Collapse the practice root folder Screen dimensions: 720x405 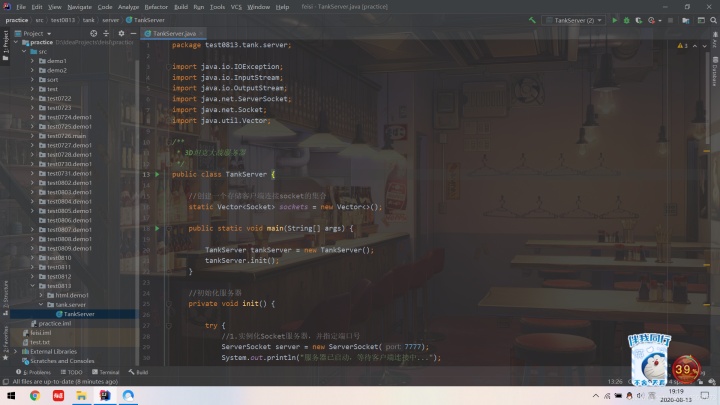[x=16, y=42]
